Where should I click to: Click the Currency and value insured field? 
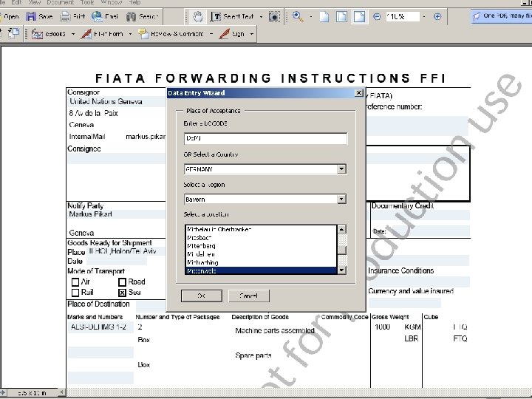(404, 303)
